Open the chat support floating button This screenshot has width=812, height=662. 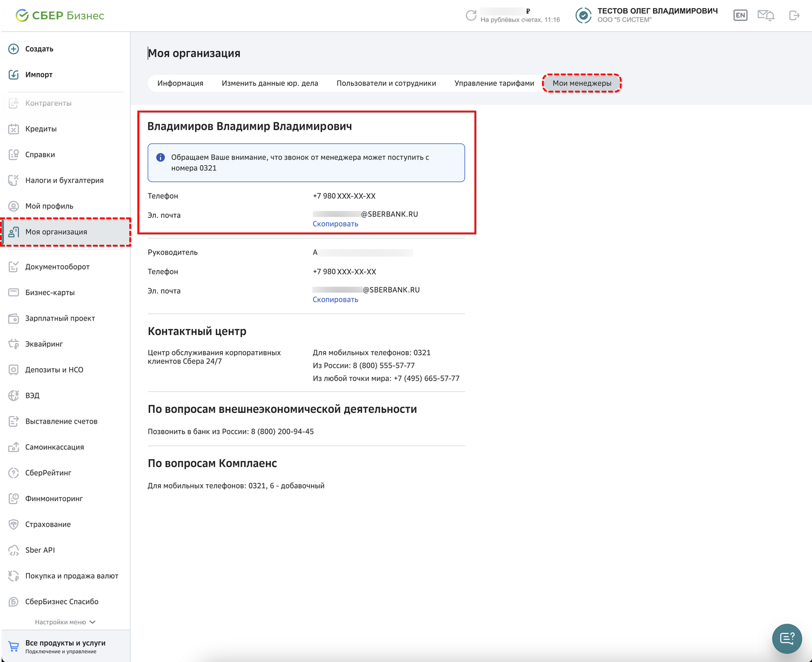click(x=787, y=638)
